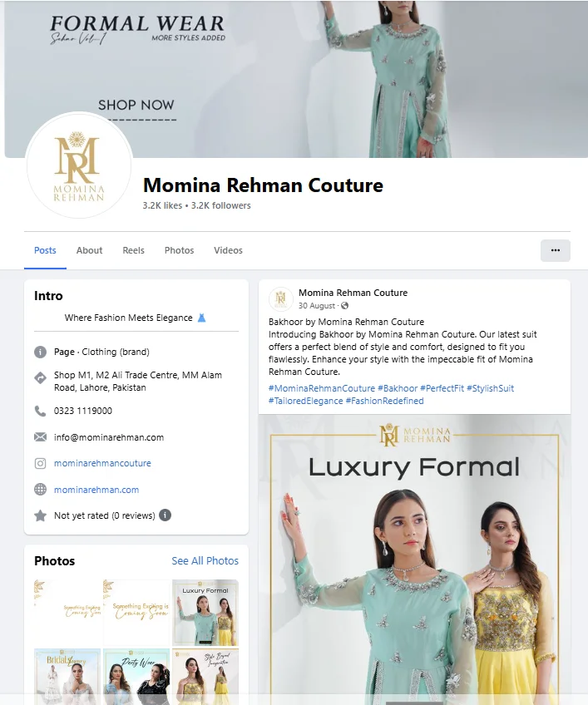
Task: Click the Instagram icon in Intro
Action: 40,463
